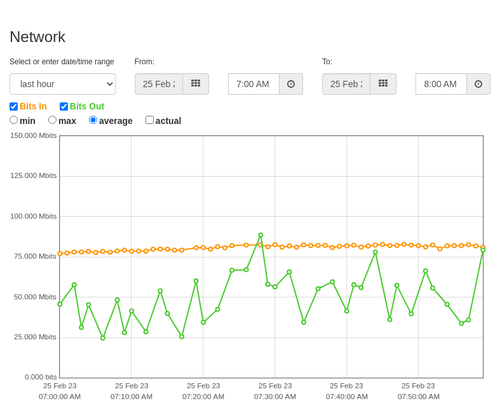Open the 'last hour' range dropdown

coord(63,84)
